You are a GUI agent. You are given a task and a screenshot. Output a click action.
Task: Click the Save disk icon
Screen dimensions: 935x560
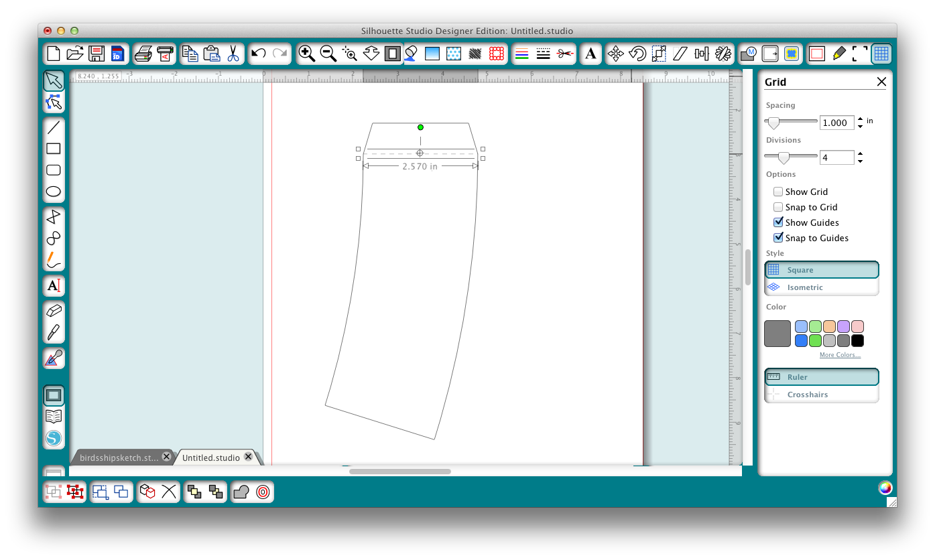pos(97,54)
